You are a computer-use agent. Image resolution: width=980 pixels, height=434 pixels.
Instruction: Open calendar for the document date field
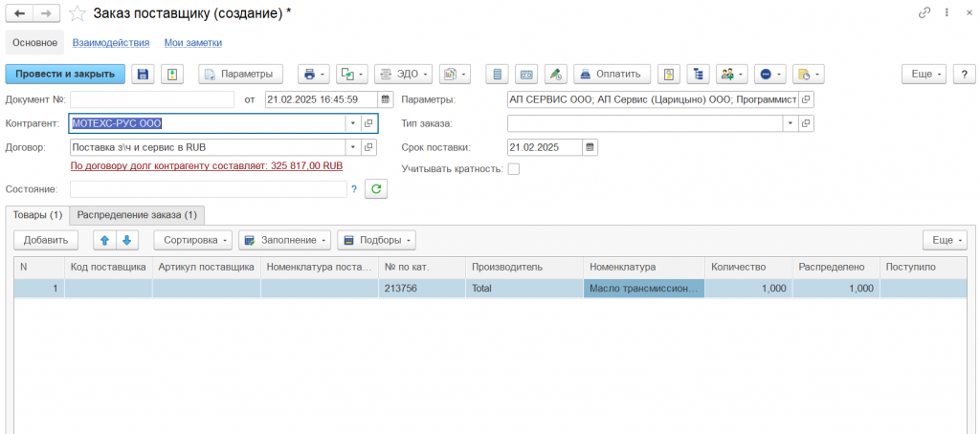(386, 99)
